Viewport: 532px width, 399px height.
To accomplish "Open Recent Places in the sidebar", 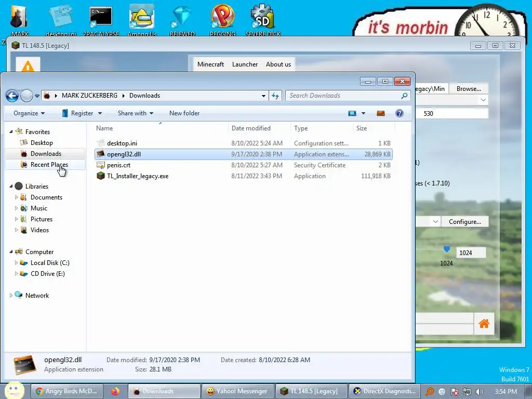I will click(x=49, y=165).
